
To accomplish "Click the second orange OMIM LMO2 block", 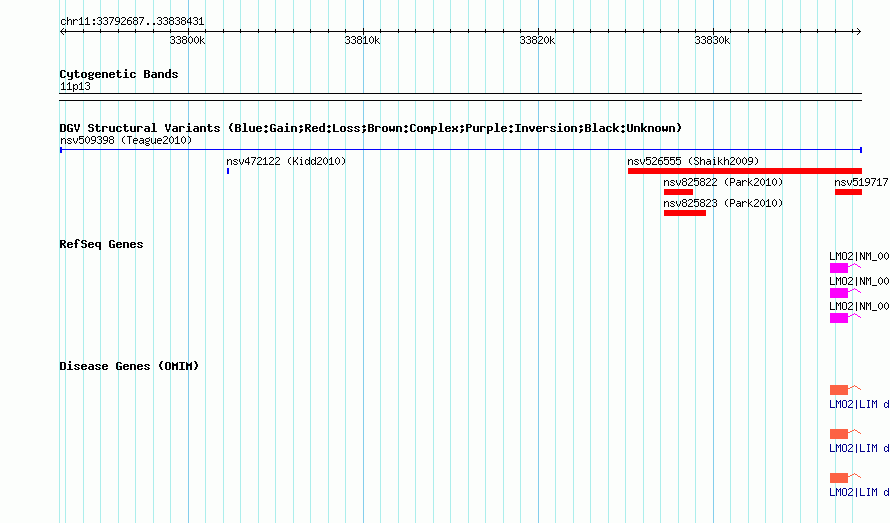I will (x=839, y=434).
